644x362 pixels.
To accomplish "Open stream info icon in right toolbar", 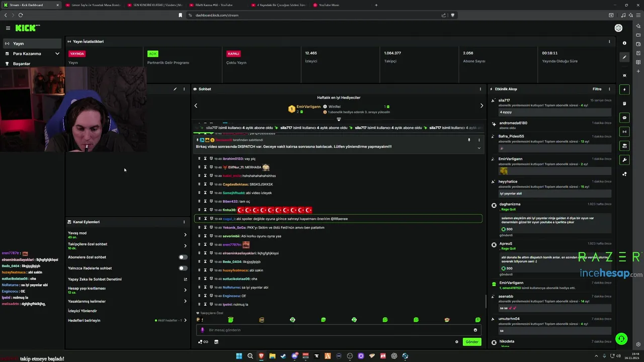I will [x=624, y=43].
